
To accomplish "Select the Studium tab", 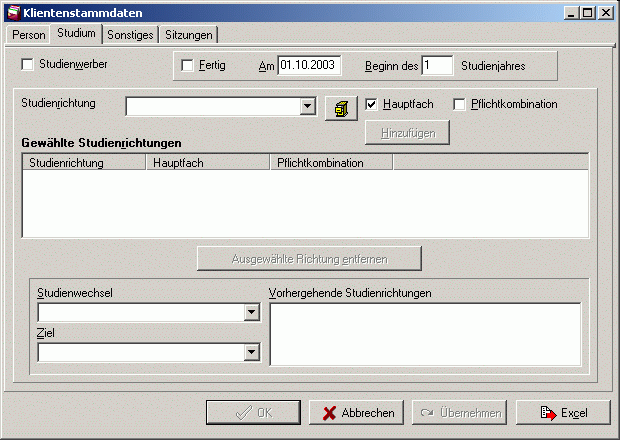I will [76, 33].
